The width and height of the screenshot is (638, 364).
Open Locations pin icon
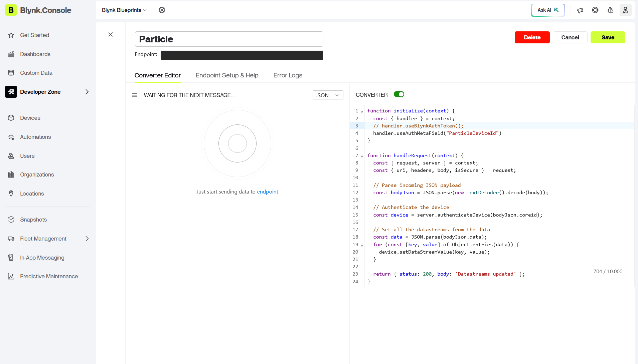coord(11,194)
